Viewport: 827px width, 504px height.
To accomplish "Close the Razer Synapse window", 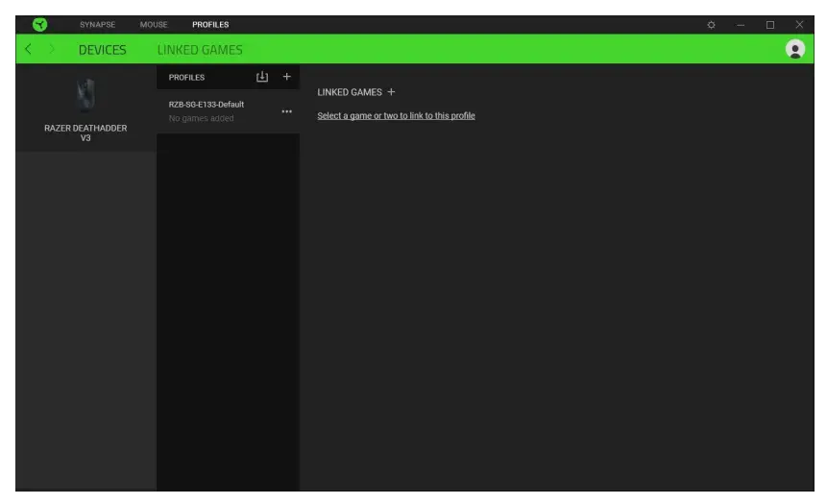I will (x=799, y=25).
